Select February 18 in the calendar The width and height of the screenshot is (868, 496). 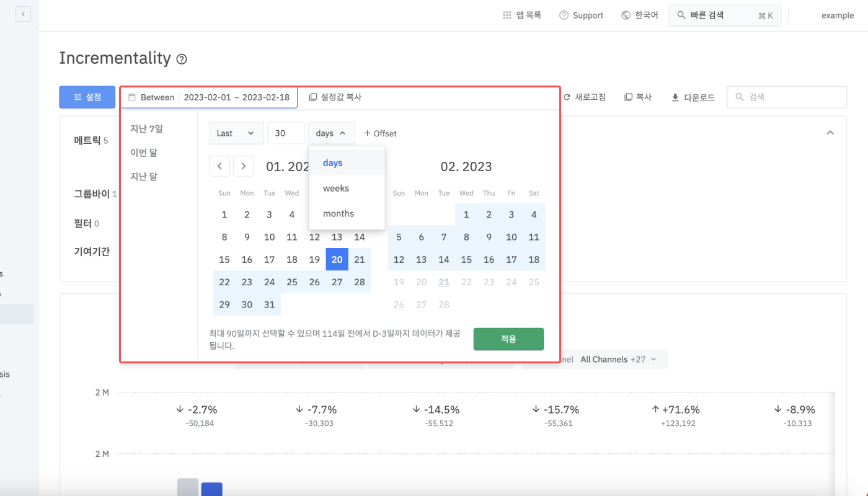[534, 260]
